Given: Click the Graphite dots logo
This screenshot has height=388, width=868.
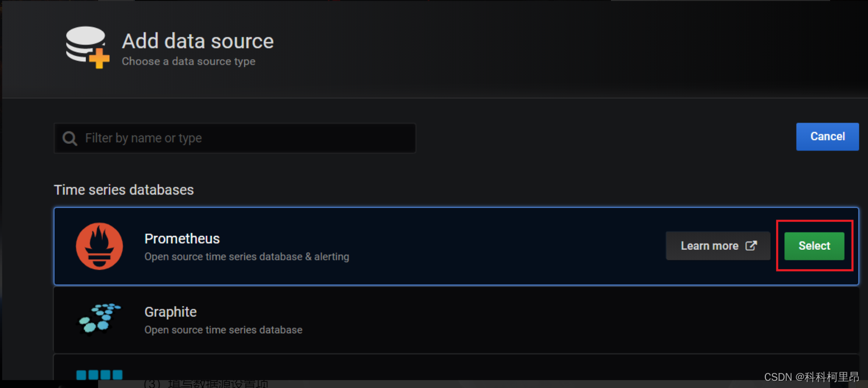Looking at the screenshot, I should [99, 319].
